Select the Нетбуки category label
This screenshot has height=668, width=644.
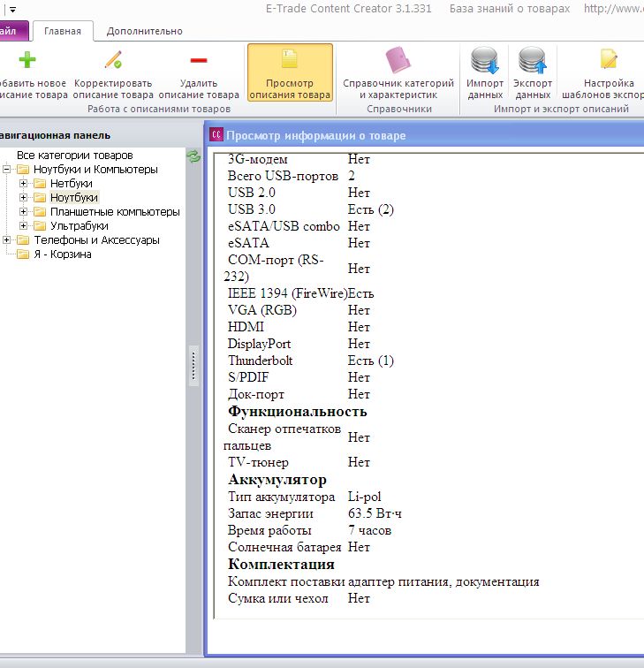point(72,184)
